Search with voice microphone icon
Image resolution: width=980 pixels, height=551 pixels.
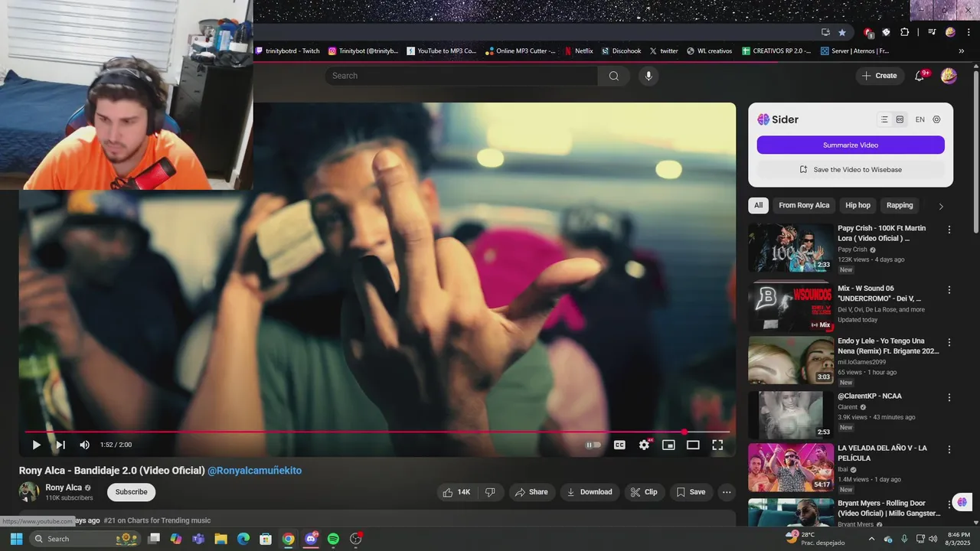(648, 76)
